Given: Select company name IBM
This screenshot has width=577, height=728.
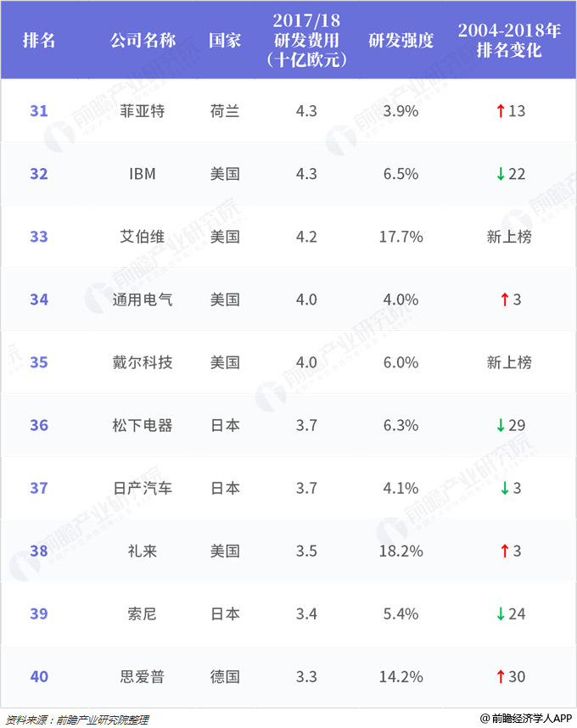Looking at the screenshot, I should [x=143, y=174].
